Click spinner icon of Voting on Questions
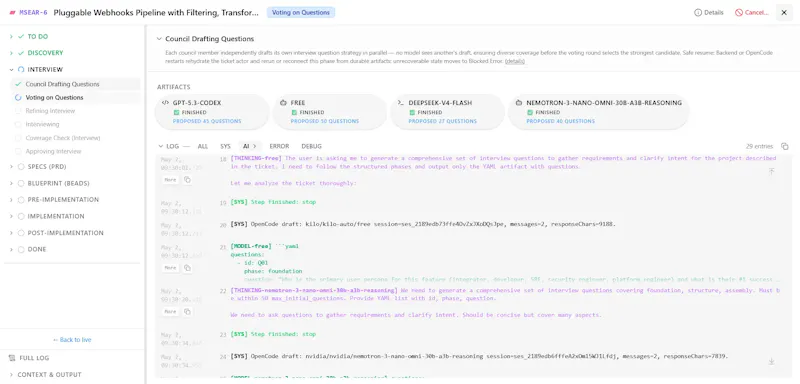Image resolution: width=800 pixels, height=384 pixels. tap(18, 97)
